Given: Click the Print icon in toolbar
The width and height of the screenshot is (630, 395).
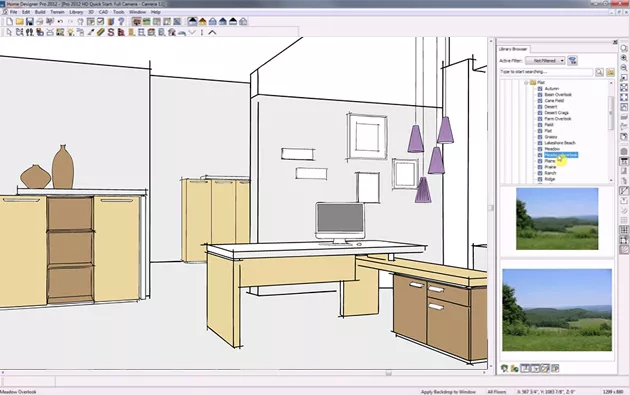Looking at the screenshot, I should [39, 21].
